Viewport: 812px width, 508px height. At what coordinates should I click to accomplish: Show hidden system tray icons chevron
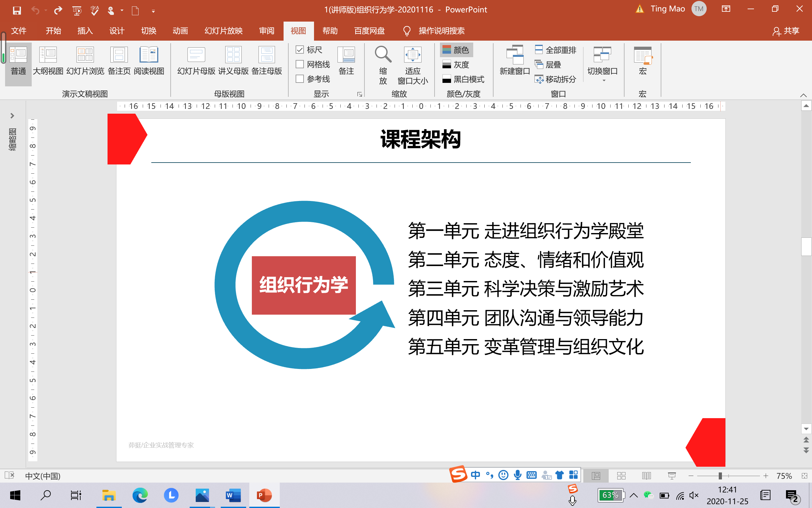634,495
